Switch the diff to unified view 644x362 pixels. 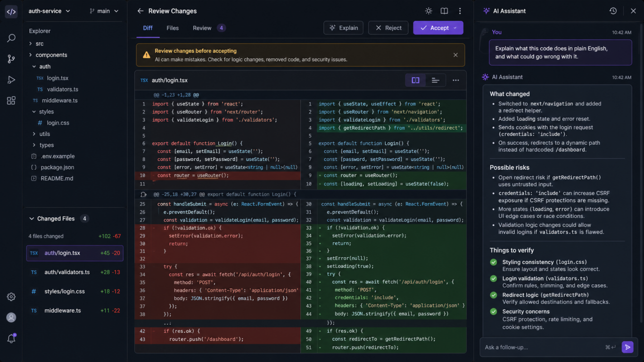coord(435,80)
